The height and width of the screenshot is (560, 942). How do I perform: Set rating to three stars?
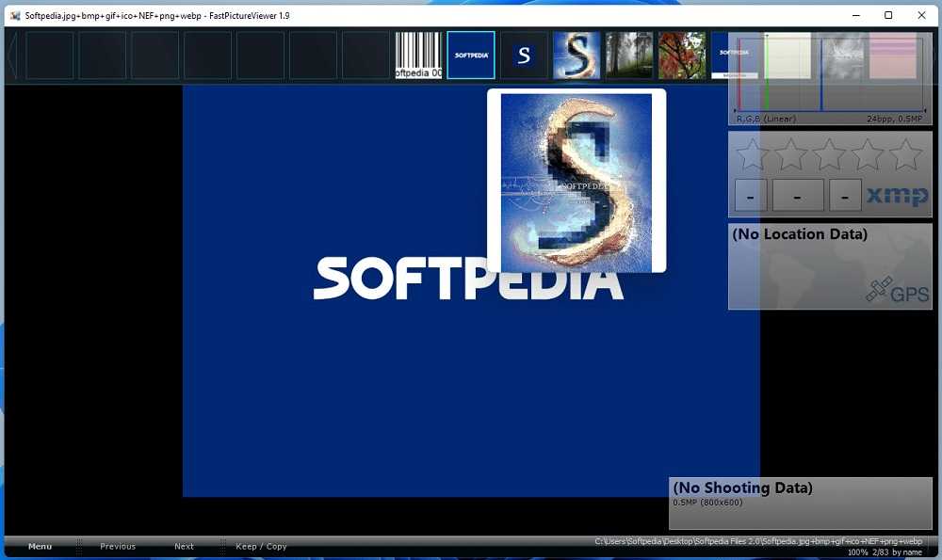pos(829,154)
